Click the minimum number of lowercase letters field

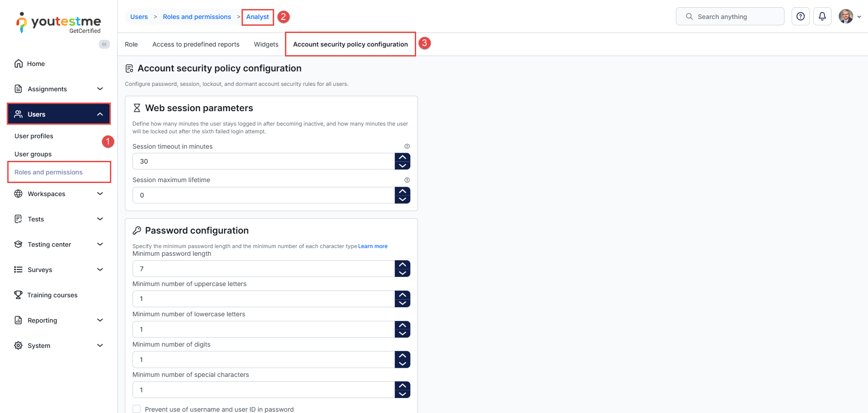pyautogui.click(x=264, y=329)
